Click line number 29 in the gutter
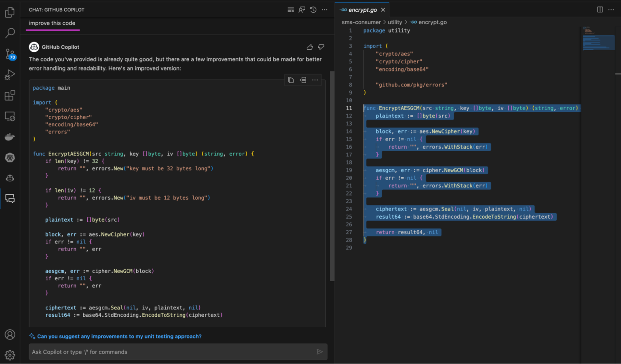The height and width of the screenshot is (364, 621). (x=349, y=248)
